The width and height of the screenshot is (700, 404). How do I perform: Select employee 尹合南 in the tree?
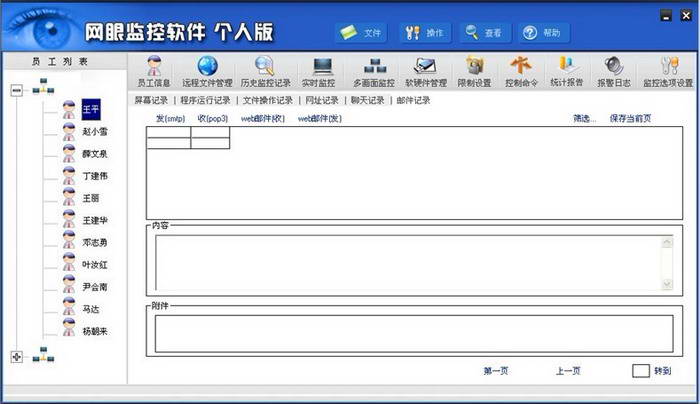point(95,287)
